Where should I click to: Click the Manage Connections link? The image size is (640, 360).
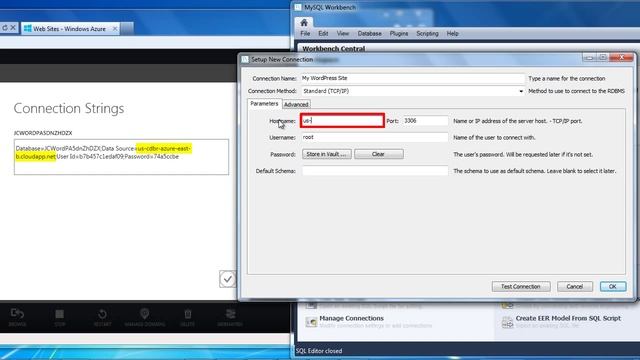tap(351, 318)
